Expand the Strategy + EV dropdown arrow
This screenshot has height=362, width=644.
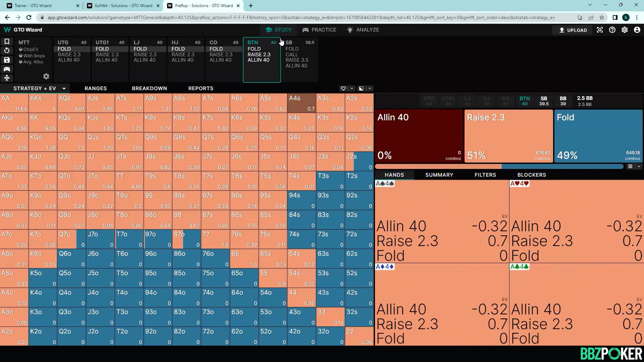[x=64, y=88]
